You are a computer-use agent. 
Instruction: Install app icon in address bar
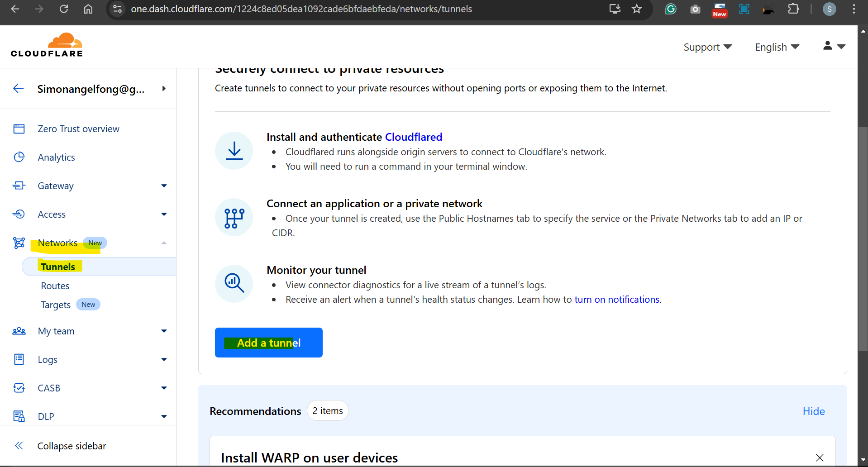(x=615, y=9)
